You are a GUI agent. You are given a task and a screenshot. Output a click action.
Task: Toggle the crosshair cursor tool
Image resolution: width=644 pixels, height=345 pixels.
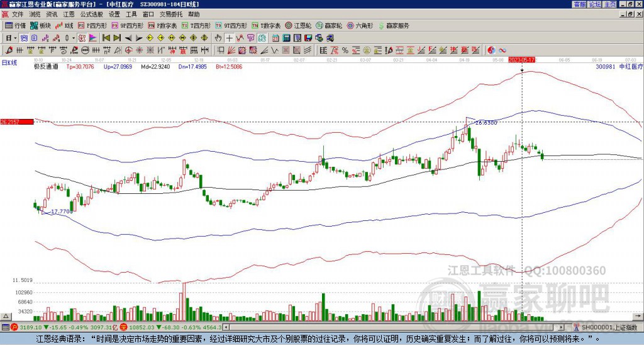coord(229,38)
